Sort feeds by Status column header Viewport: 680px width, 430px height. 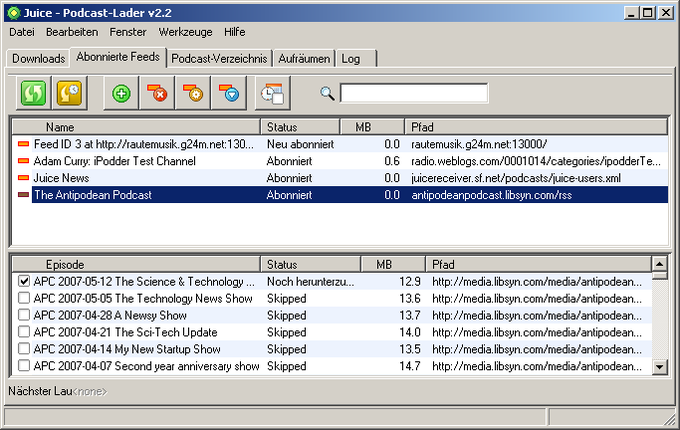coord(300,127)
